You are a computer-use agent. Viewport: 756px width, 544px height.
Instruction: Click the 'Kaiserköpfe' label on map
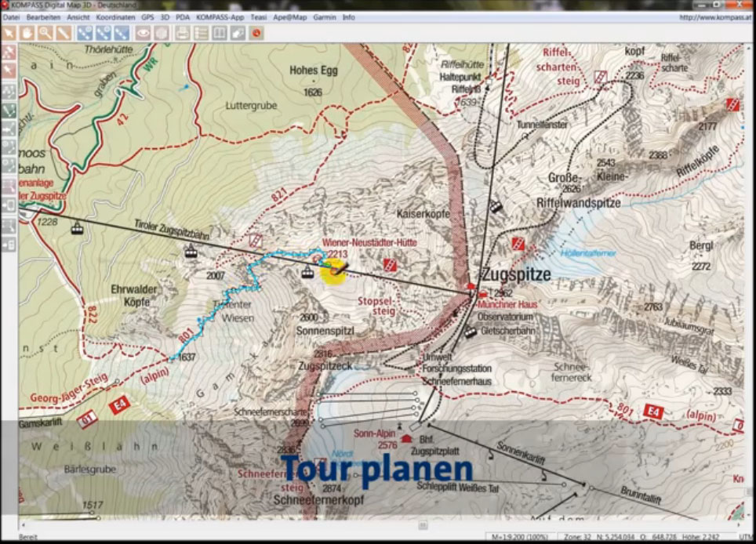point(423,213)
